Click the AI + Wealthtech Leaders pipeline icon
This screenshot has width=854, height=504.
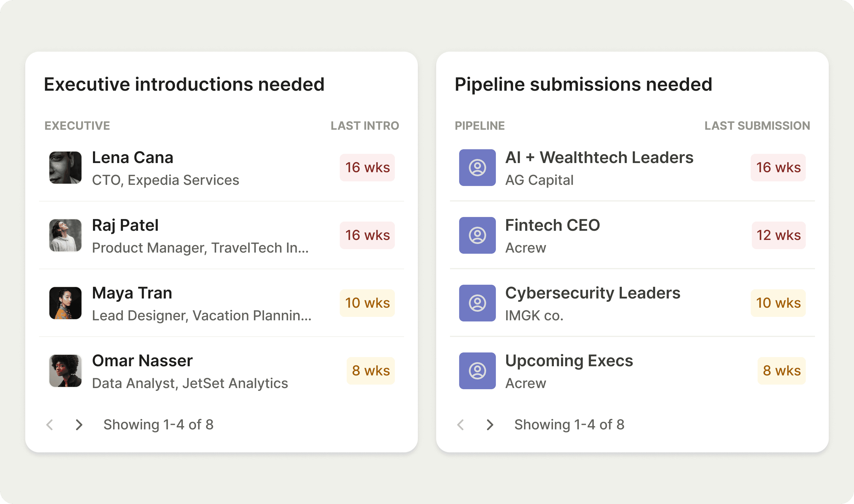point(477,167)
